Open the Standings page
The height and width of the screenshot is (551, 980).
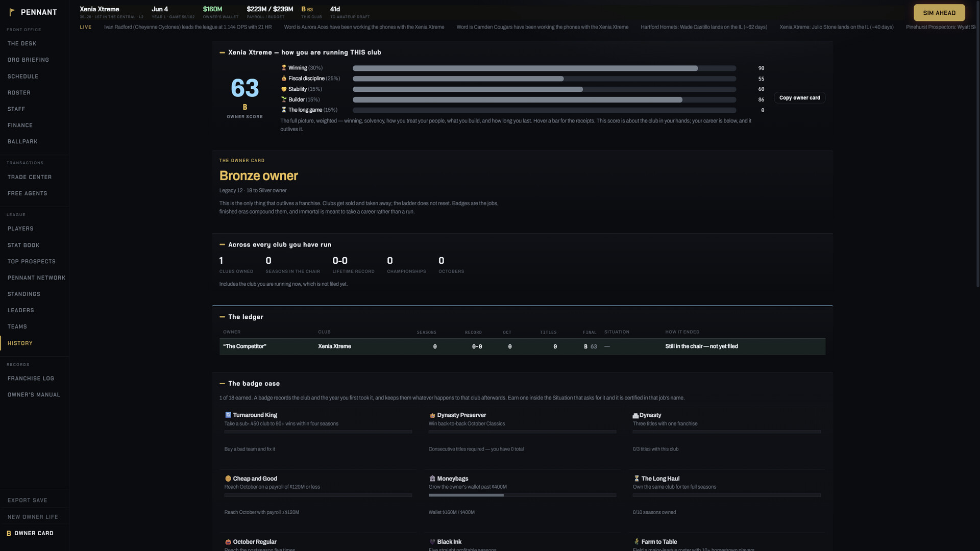pyautogui.click(x=34, y=294)
